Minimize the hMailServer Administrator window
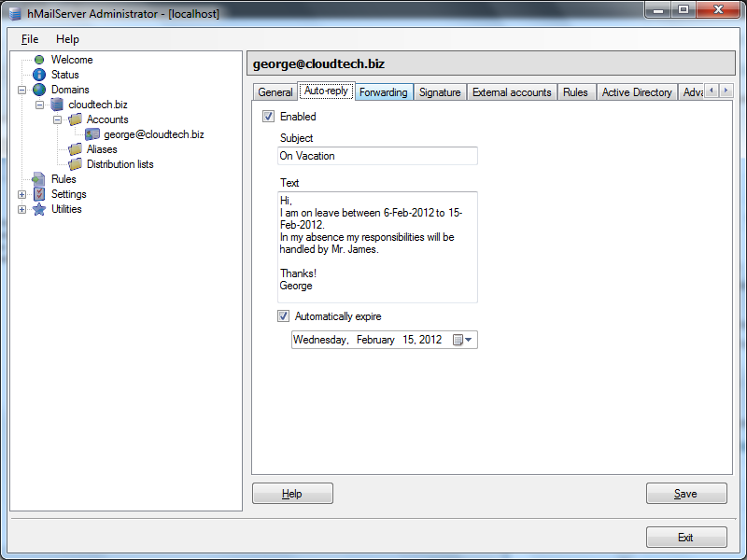 (658, 10)
